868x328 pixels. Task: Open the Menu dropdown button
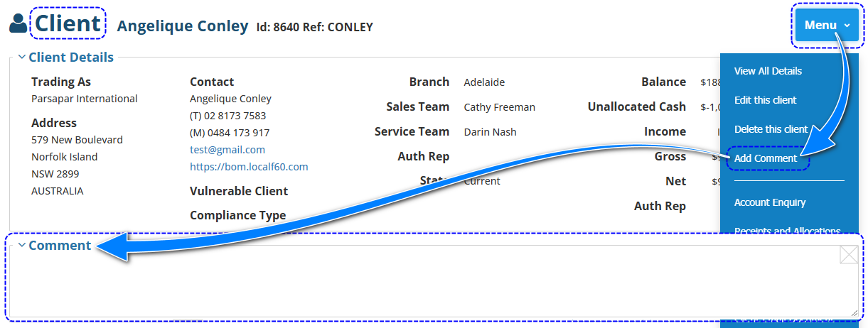[x=827, y=25]
